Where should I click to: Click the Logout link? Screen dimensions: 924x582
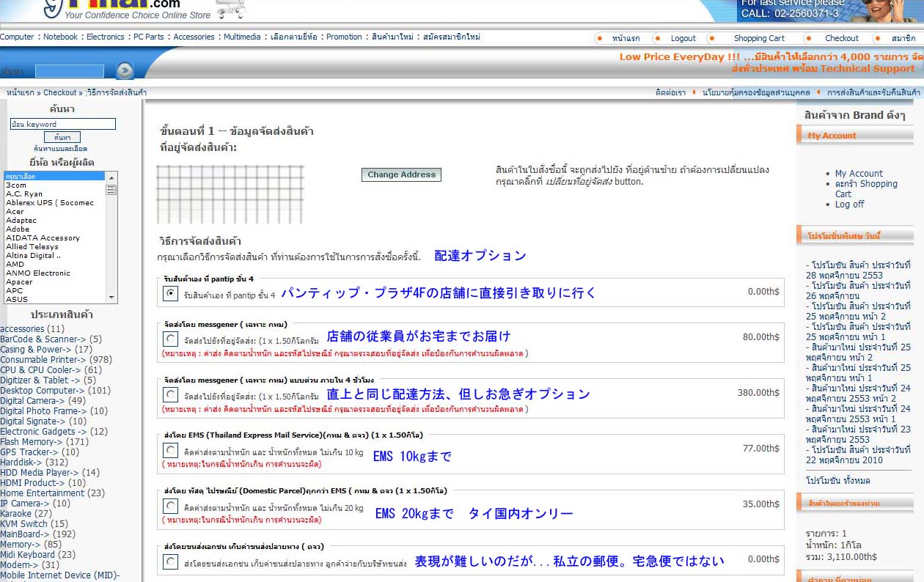coord(683,38)
